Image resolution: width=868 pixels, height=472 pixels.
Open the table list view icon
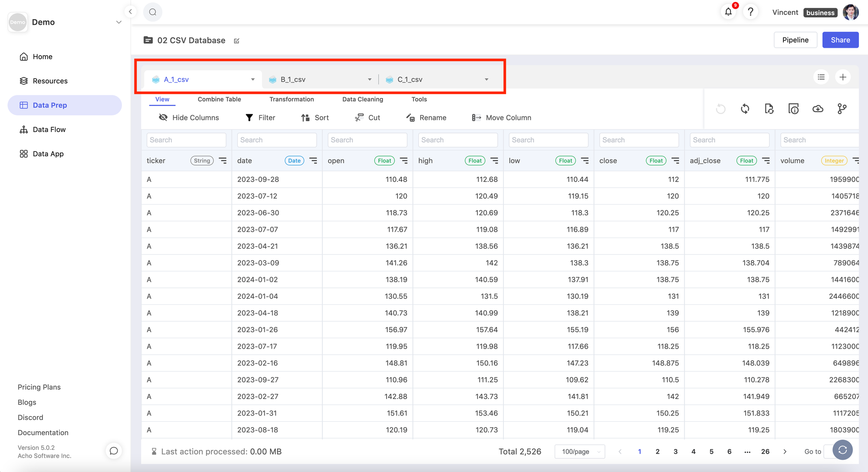pyautogui.click(x=821, y=77)
